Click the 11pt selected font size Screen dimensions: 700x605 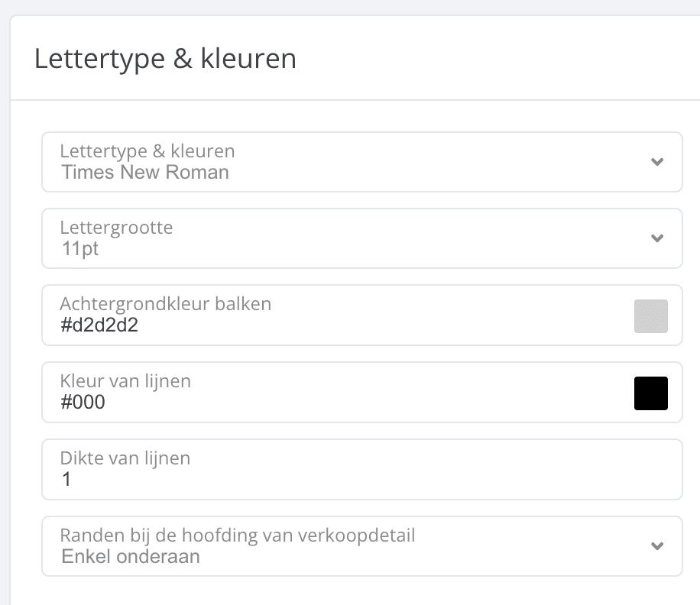coord(79,249)
